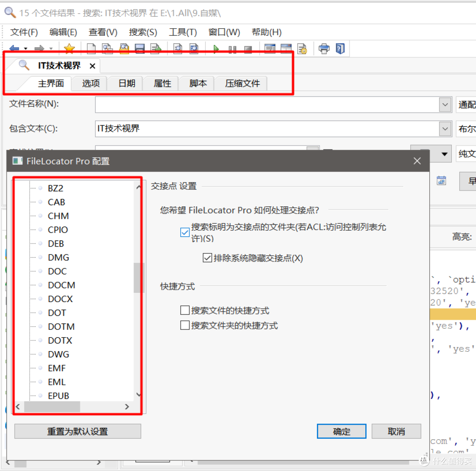The height and width of the screenshot is (471, 476).
Task: Open the 工具(T) menu
Action: point(183,32)
